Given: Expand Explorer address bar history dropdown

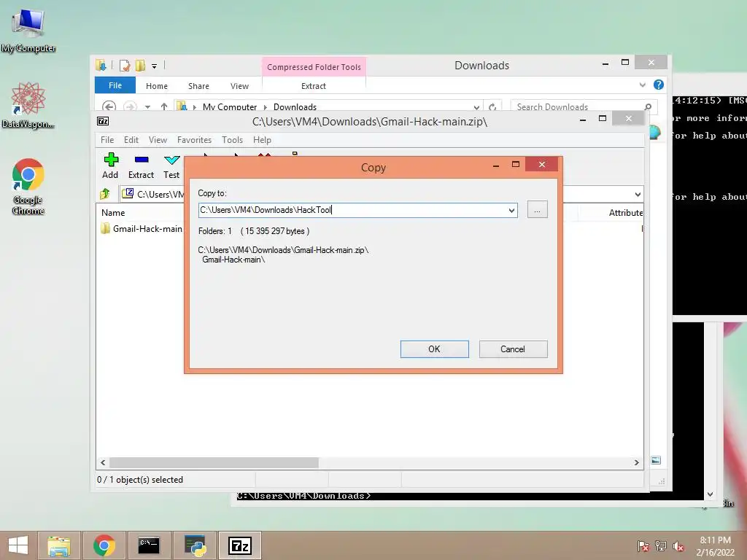Looking at the screenshot, I should pyautogui.click(x=476, y=106).
